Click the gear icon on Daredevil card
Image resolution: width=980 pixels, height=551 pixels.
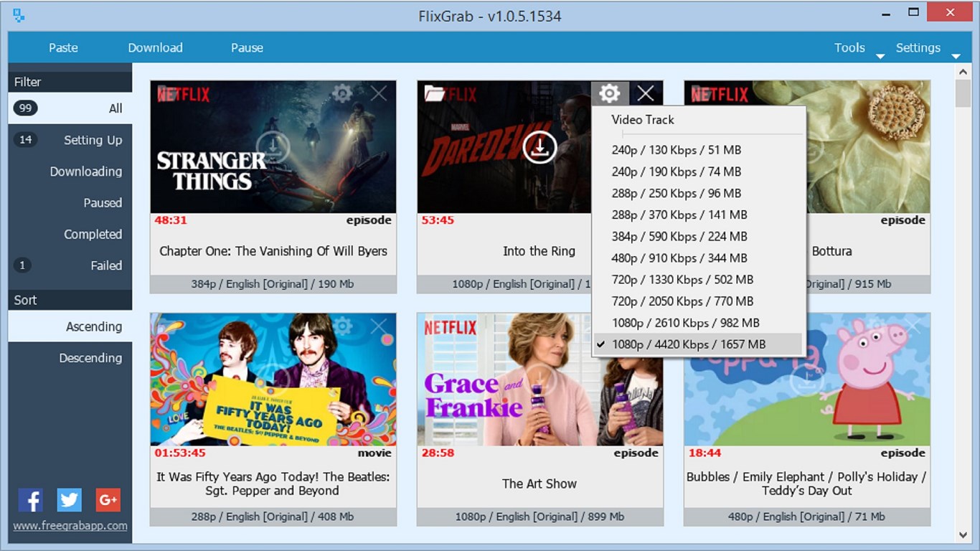[610, 93]
